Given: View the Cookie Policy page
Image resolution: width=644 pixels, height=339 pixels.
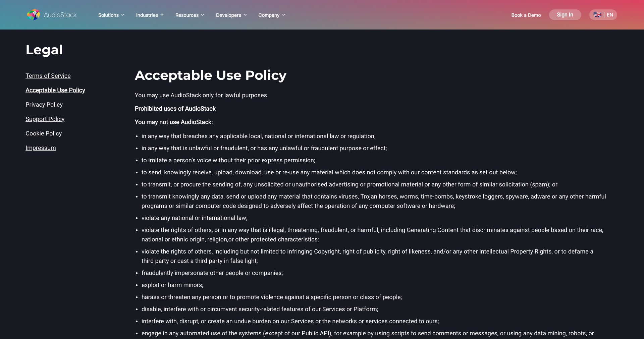Looking at the screenshot, I should (44, 133).
